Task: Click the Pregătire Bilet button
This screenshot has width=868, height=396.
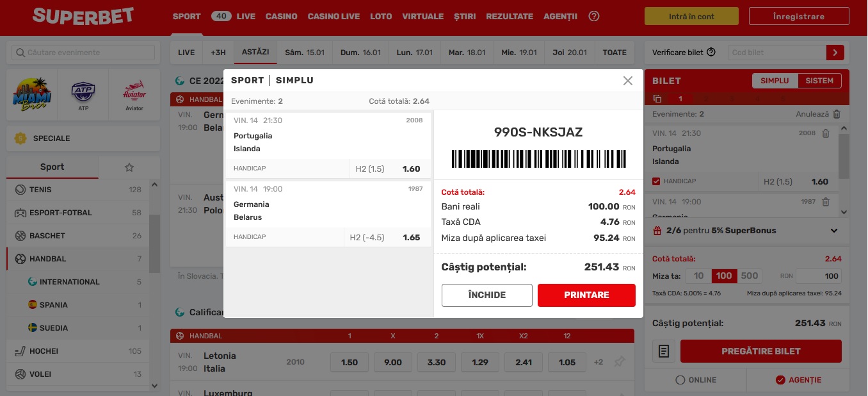Action: (761, 351)
